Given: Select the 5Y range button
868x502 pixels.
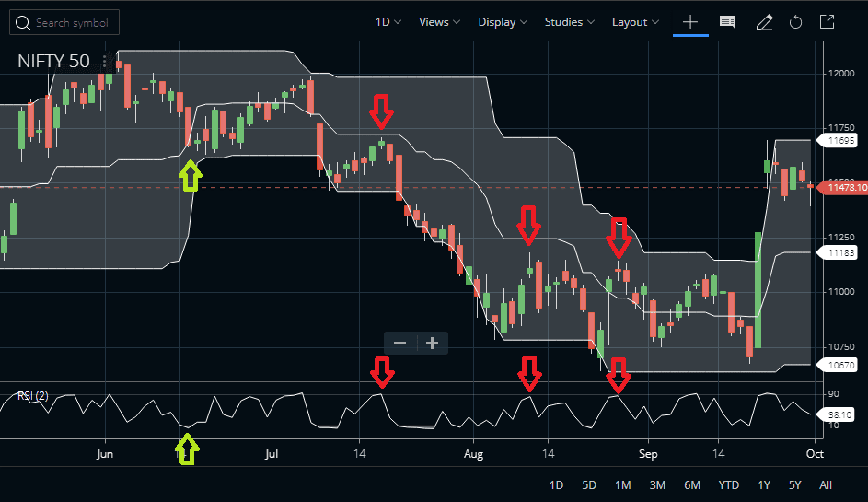Looking at the screenshot, I should (795, 485).
